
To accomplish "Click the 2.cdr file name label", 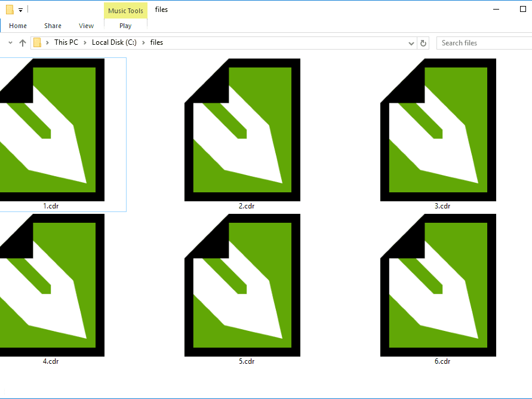I will click(247, 206).
